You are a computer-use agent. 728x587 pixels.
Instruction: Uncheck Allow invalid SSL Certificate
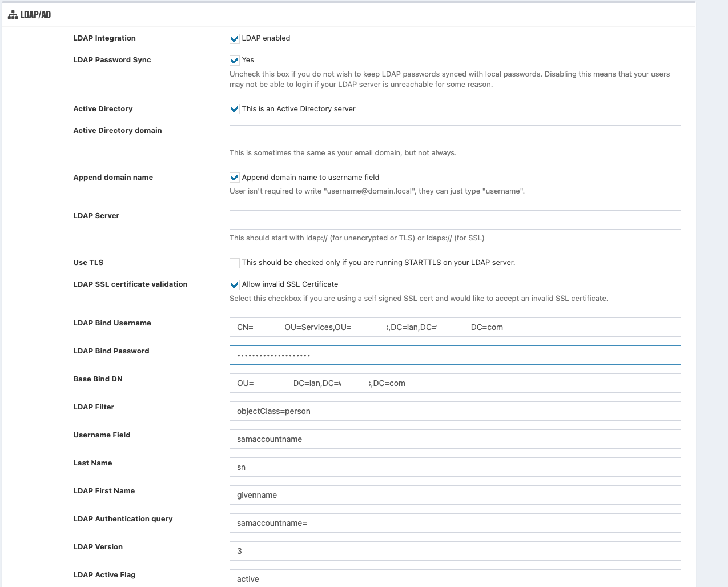click(235, 284)
